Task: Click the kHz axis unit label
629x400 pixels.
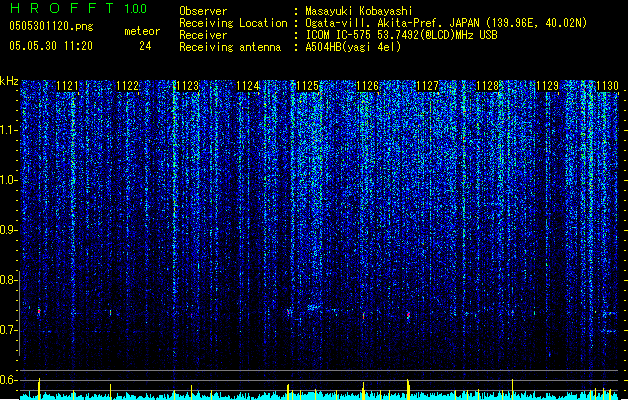Action: [x=9, y=81]
